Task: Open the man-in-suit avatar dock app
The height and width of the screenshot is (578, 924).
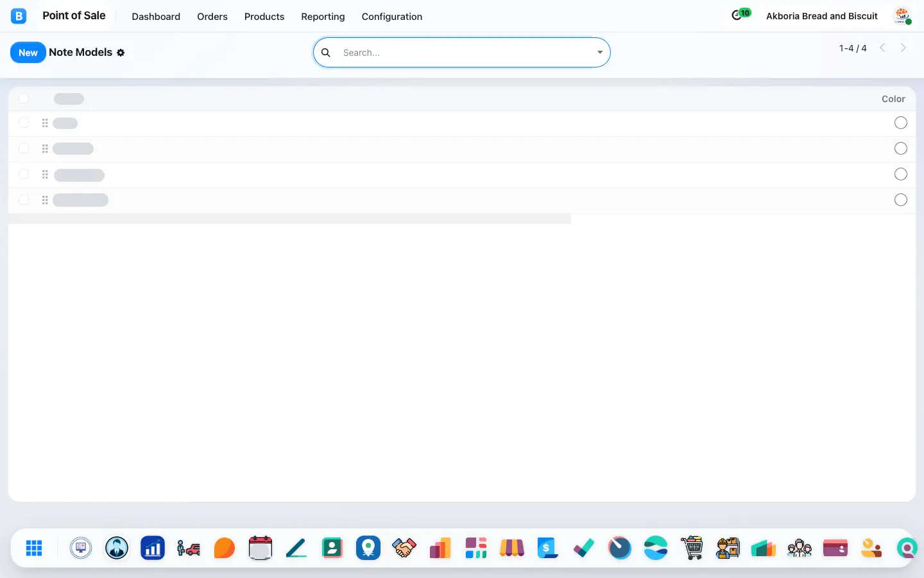Action: click(x=117, y=548)
